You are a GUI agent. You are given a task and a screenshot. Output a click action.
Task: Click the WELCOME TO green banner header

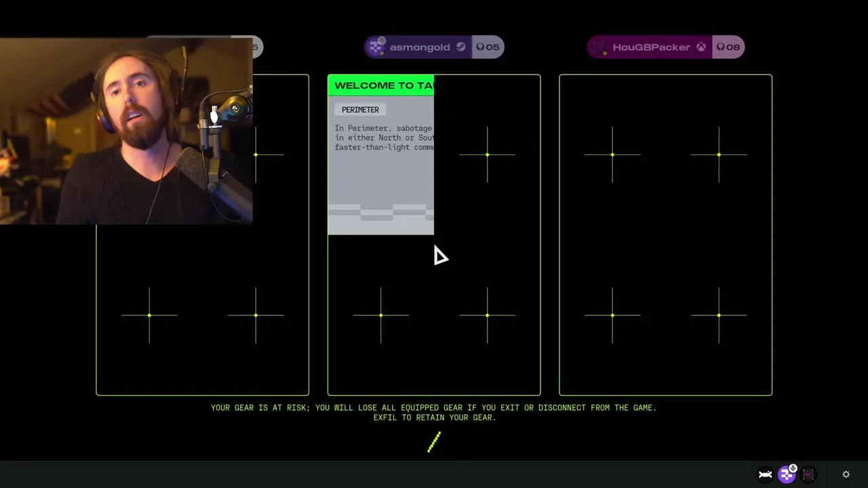[x=381, y=85]
